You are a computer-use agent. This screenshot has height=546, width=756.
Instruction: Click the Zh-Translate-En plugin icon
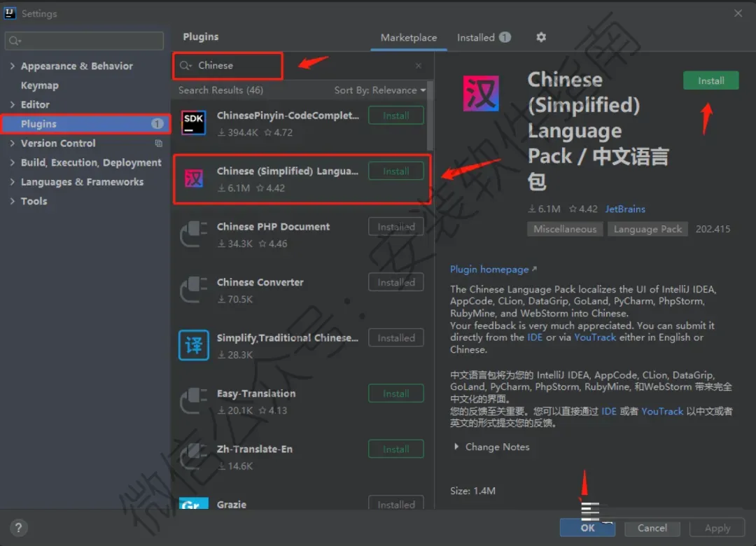(x=194, y=456)
